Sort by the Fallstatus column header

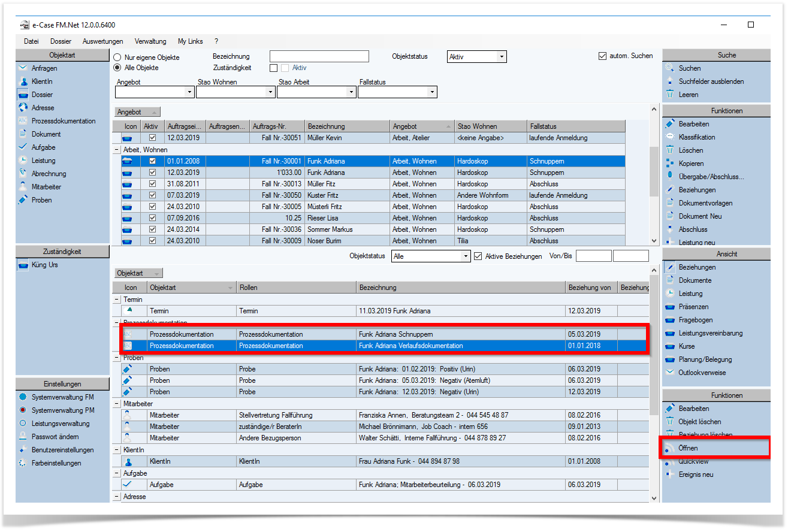(x=576, y=126)
